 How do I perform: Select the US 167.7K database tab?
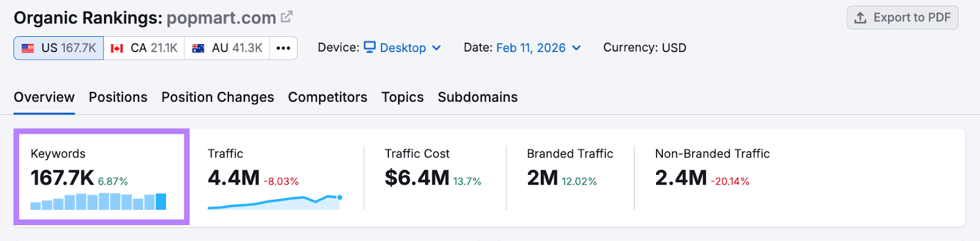tap(59, 48)
